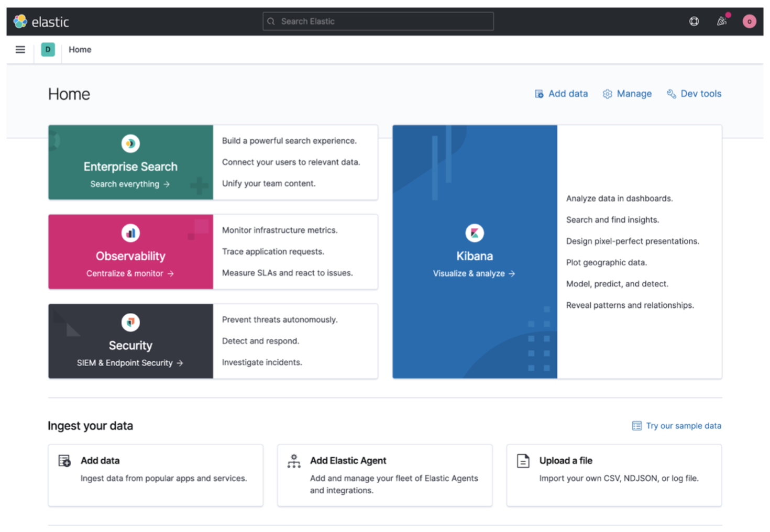The image size is (770, 532).
Task: Expand the navigation with the hamburger menu
Action: [20, 49]
